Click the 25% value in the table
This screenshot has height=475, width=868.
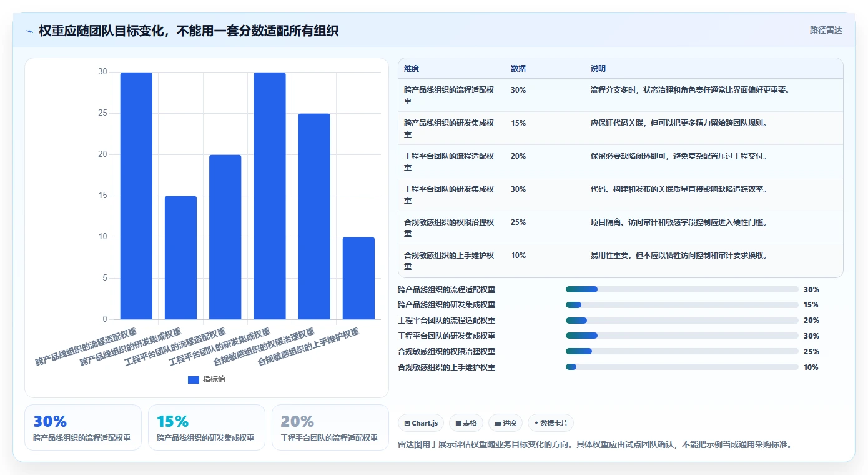pyautogui.click(x=518, y=222)
